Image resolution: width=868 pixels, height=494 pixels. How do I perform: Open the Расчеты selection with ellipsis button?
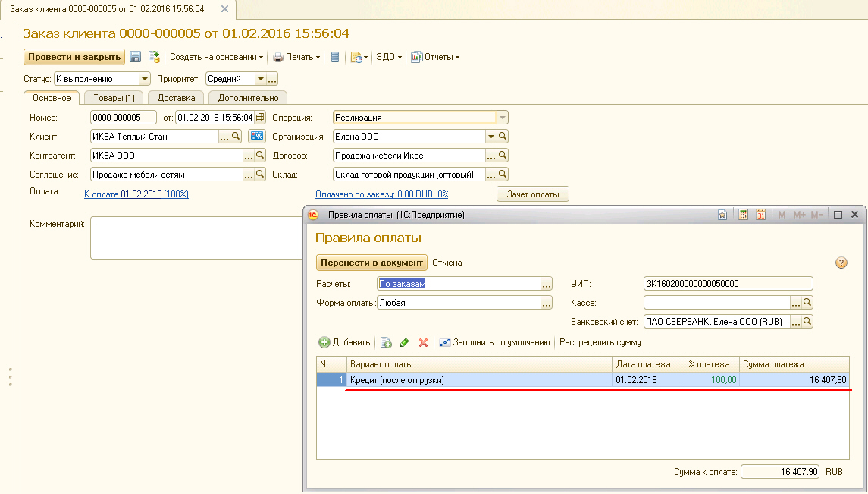coord(547,282)
